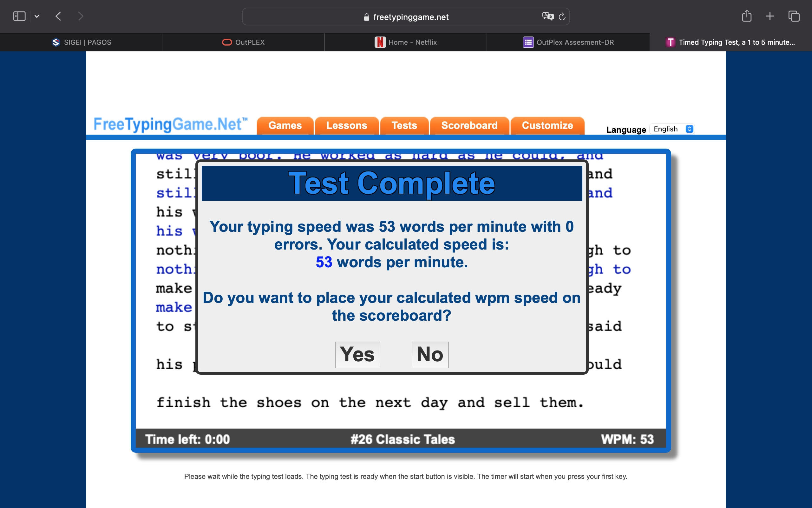Click the OutPLEX favicon in its tab

[x=227, y=42]
